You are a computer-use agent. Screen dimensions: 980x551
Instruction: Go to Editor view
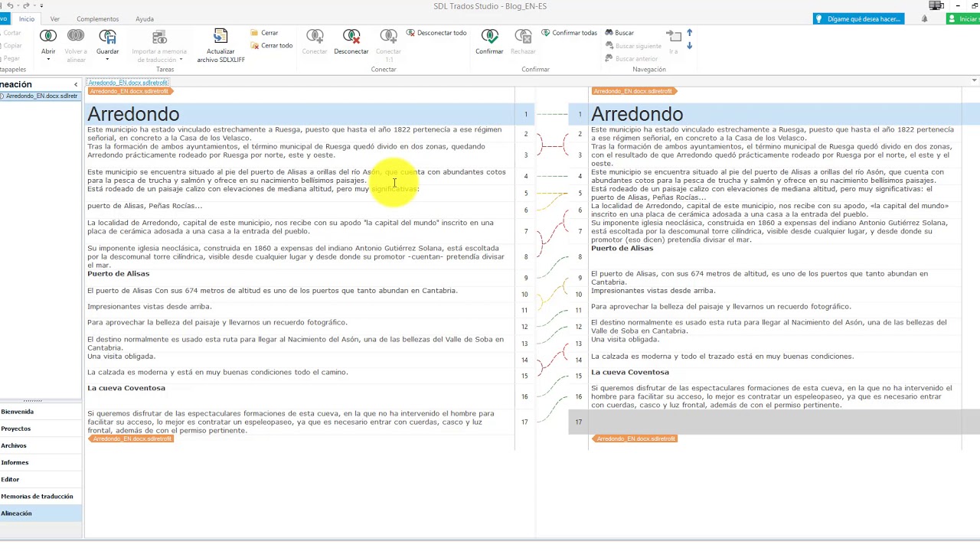[x=41, y=479]
